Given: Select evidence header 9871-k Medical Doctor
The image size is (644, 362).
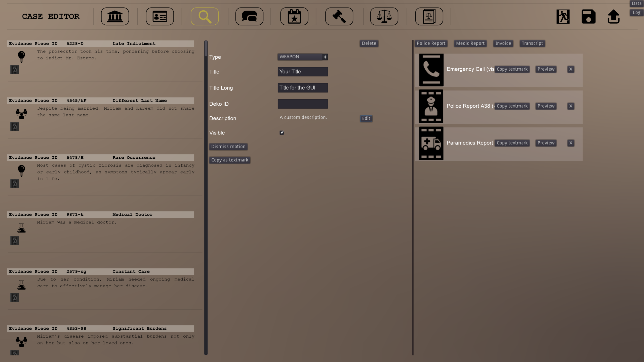Looking at the screenshot, I should coord(101,214).
